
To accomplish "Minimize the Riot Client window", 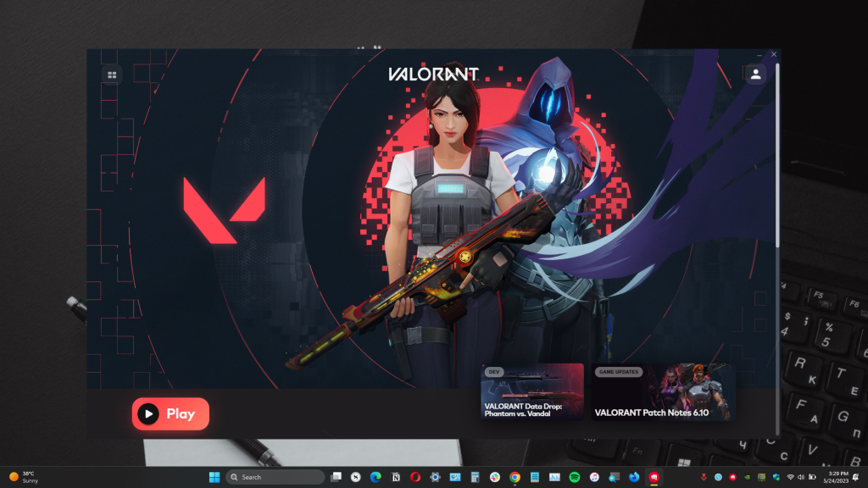I will tap(759, 54).
